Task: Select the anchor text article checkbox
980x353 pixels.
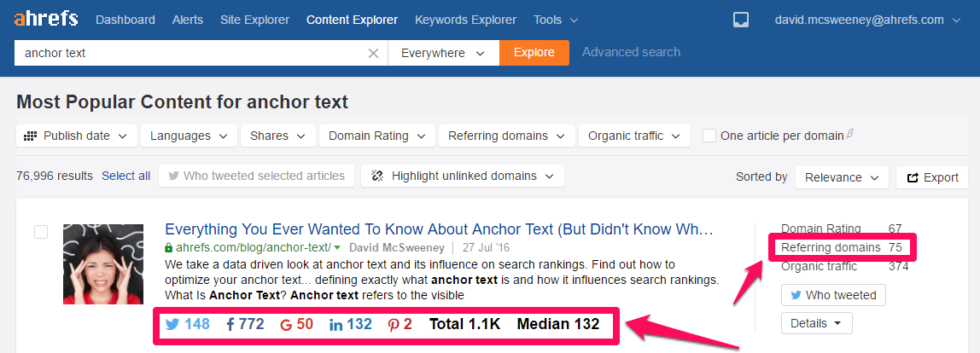Action: [41, 232]
